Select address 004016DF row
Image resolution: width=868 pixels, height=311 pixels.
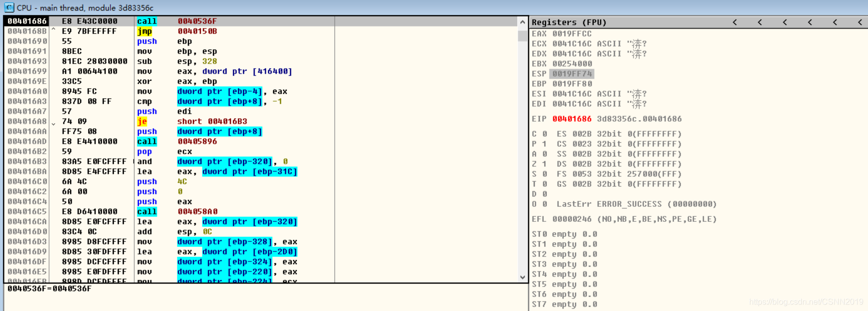27,261
